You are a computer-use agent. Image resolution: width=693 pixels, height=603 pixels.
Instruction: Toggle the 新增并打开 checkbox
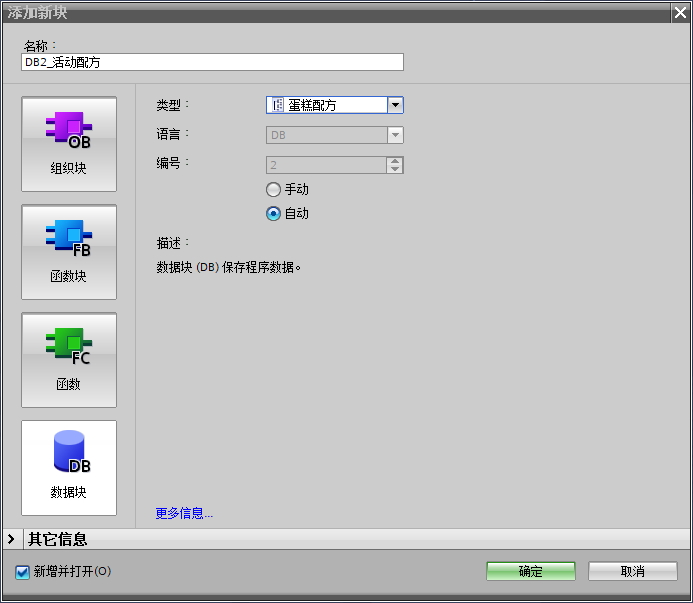22,572
